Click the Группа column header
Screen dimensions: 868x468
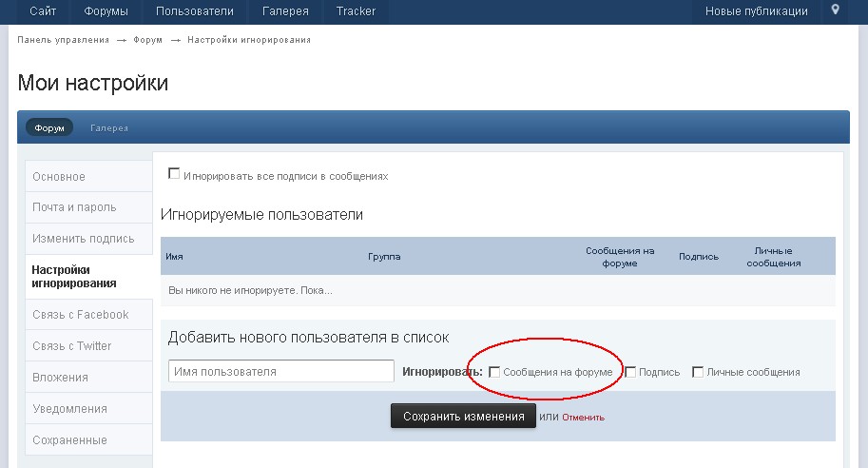click(x=384, y=257)
